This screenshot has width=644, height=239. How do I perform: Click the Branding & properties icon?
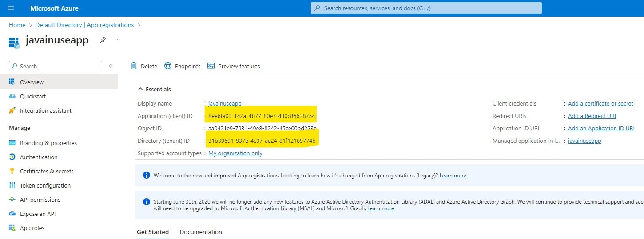pos(12,143)
